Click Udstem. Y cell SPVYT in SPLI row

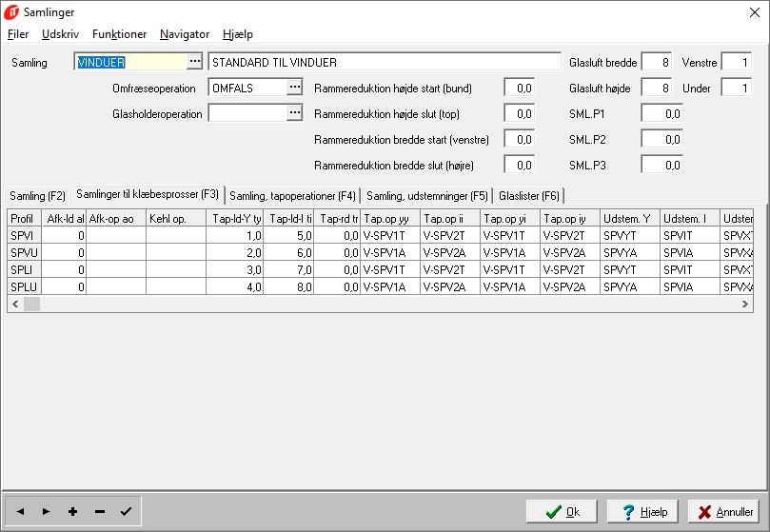click(630, 269)
